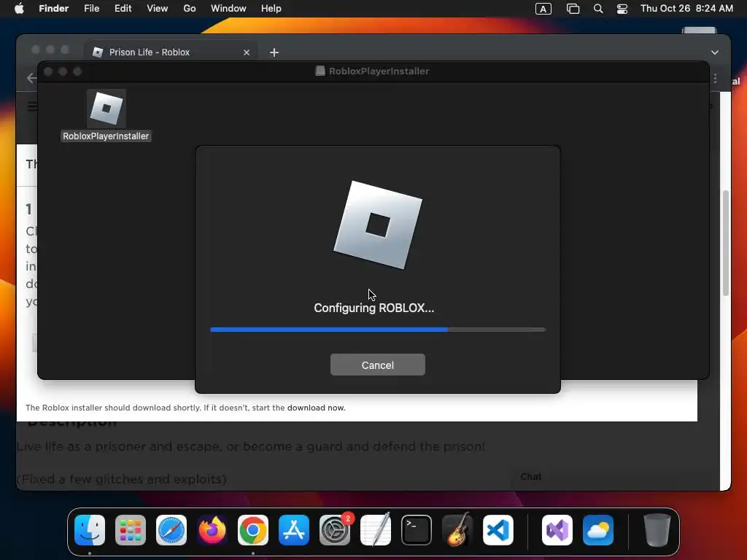Open Google Chrome from the Dock

coord(253,530)
